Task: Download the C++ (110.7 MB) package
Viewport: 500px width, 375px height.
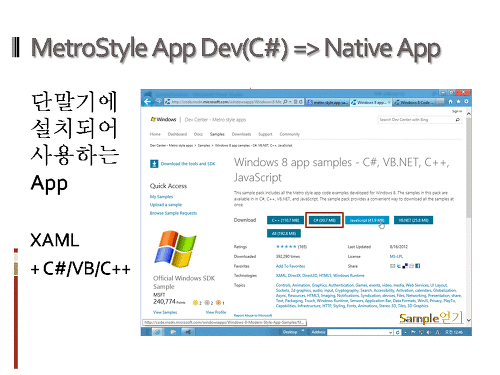Action: (285, 220)
